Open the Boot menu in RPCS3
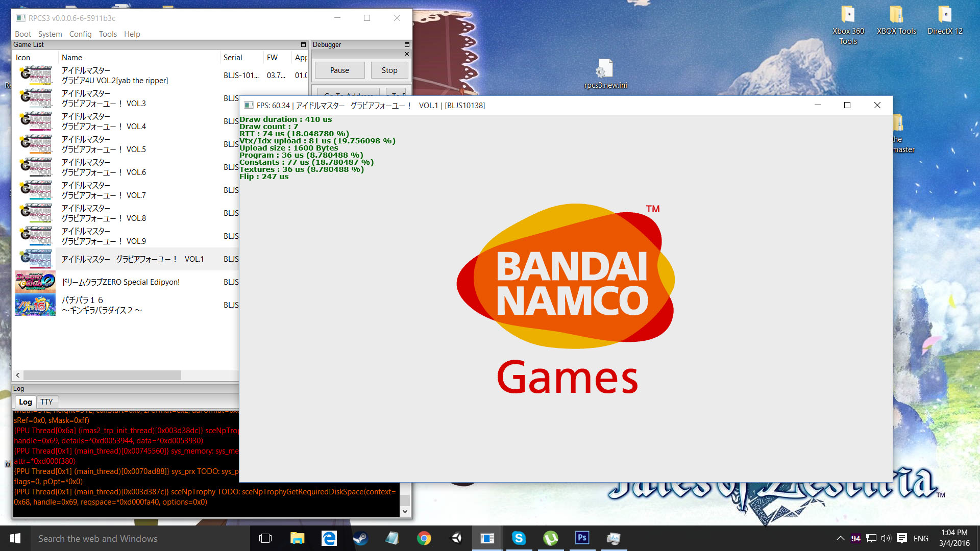Viewport: 980px width, 551px height. coord(23,34)
